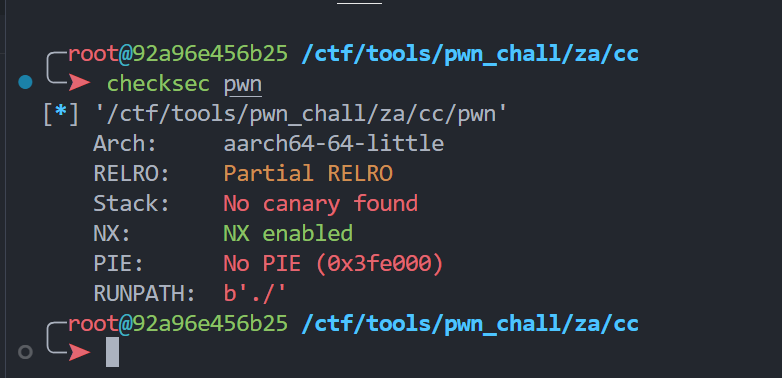Click the orange Partial RELRO text
The image size is (782, 378).
(x=308, y=174)
